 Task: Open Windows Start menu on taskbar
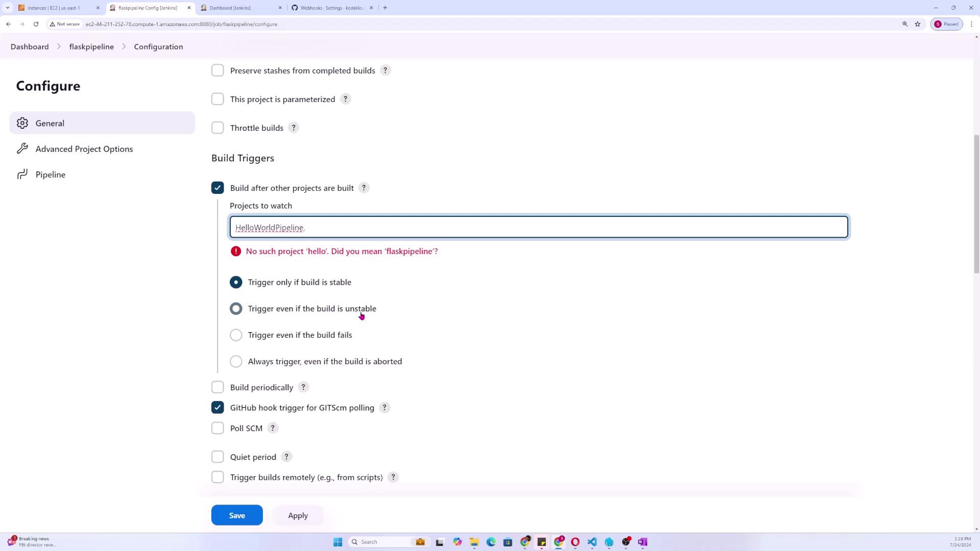tap(337, 542)
